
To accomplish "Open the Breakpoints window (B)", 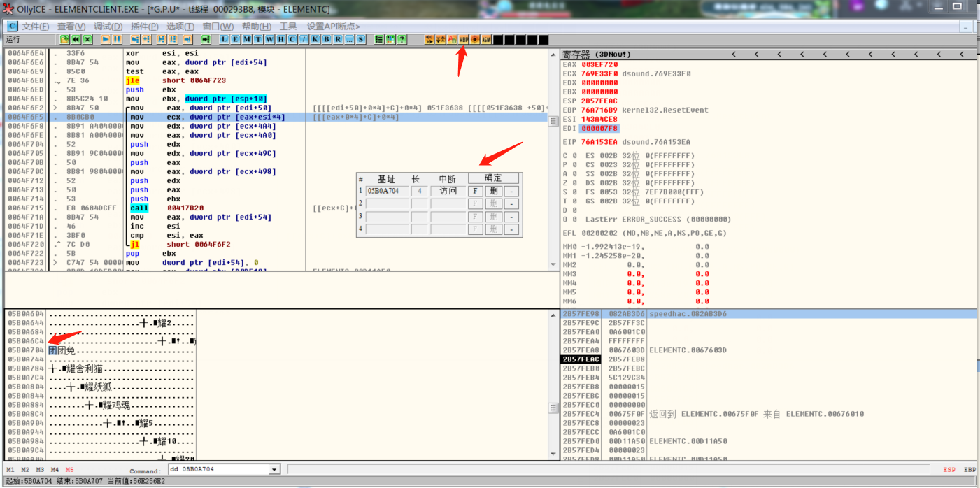I will coord(327,39).
